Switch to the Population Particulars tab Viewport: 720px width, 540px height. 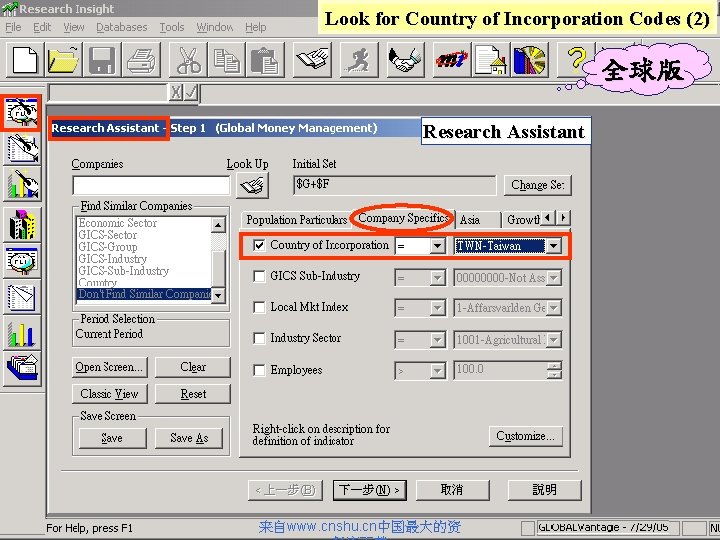point(296,219)
